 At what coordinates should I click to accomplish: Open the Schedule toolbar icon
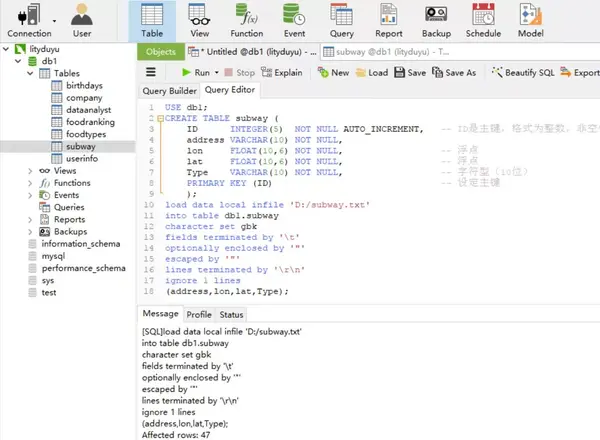coord(483,21)
